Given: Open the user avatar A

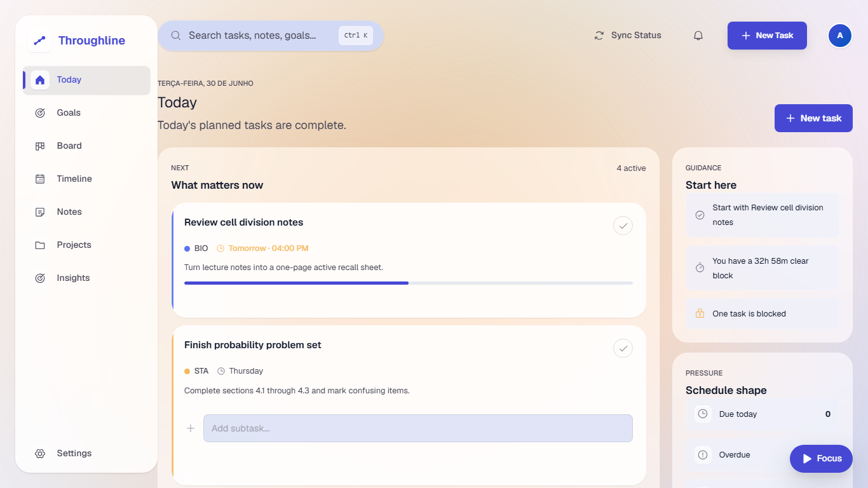Looking at the screenshot, I should pyautogui.click(x=840, y=36).
